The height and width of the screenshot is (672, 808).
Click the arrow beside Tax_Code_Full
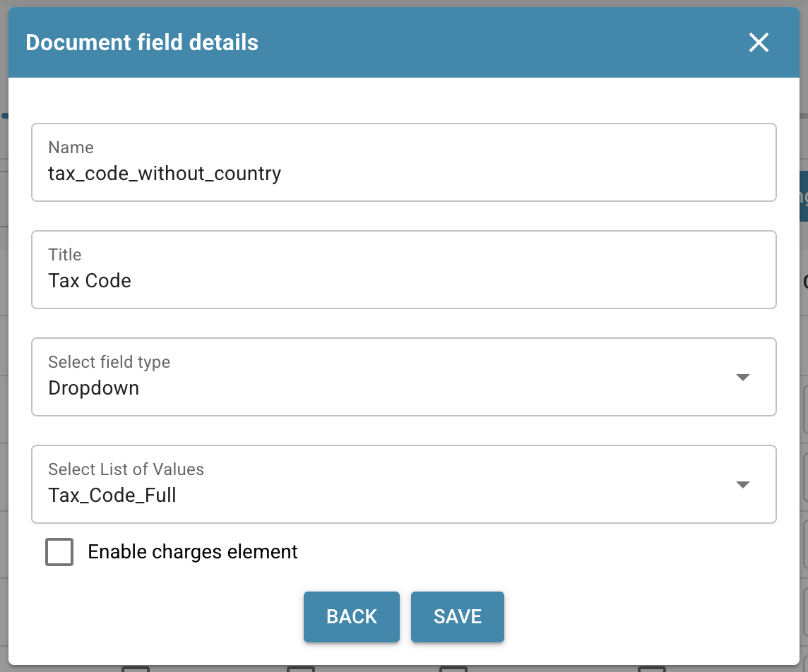coord(742,485)
